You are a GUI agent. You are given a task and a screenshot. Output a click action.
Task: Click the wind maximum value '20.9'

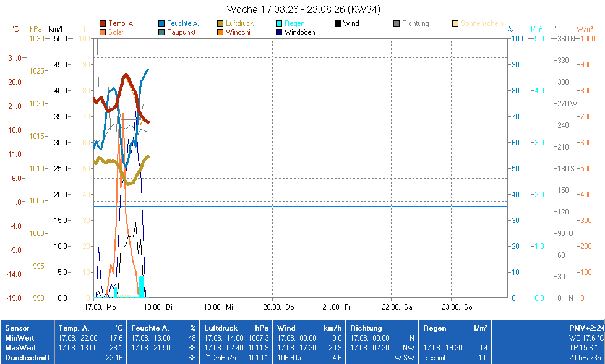(335, 348)
